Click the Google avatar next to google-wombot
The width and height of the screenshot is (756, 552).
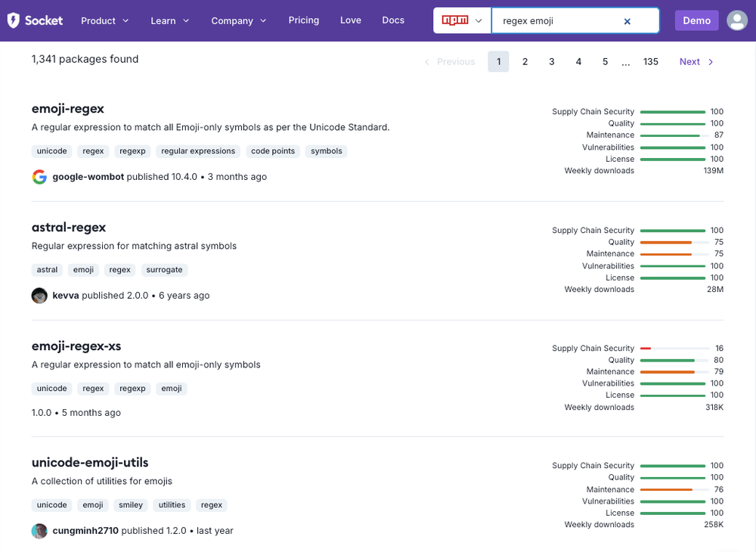tap(39, 177)
